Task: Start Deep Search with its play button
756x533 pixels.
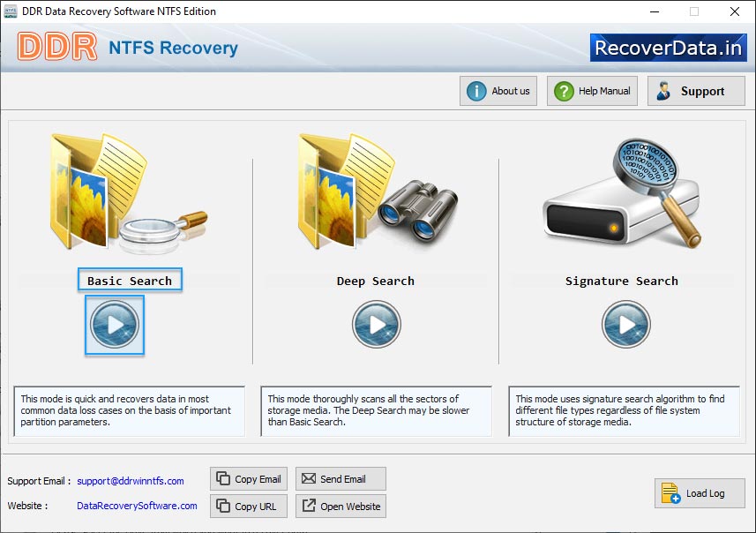Action: pyautogui.click(x=376, y=325)
